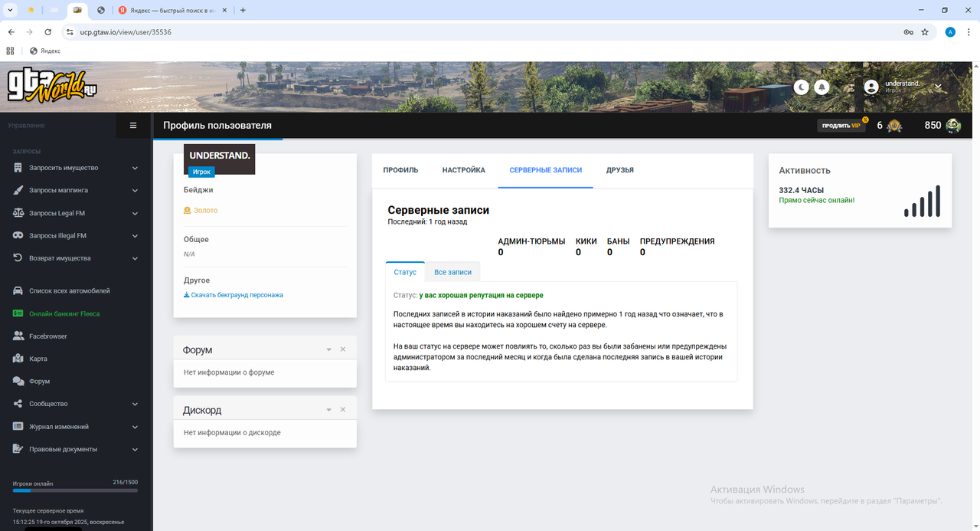Bookmark this page star icon
This screenshot has height=531, width=980.
(x=925, y=32)
